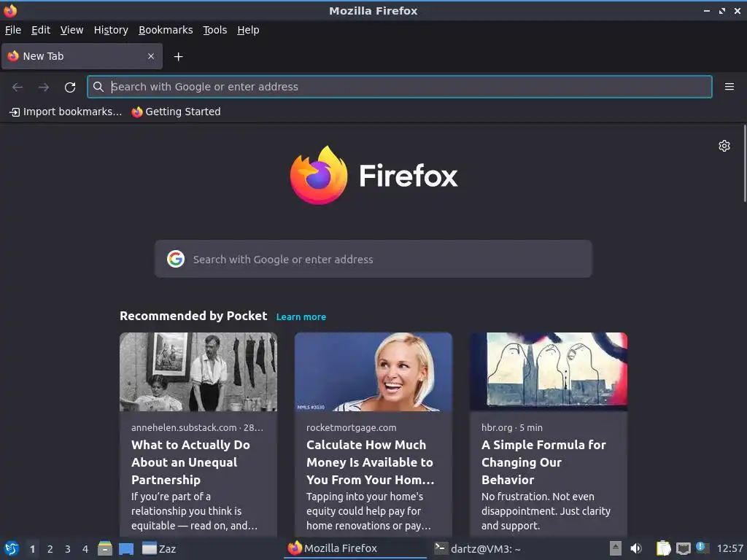Click 'Recommended by Pocket' heading
747x560 pixels.
point(193,316)
